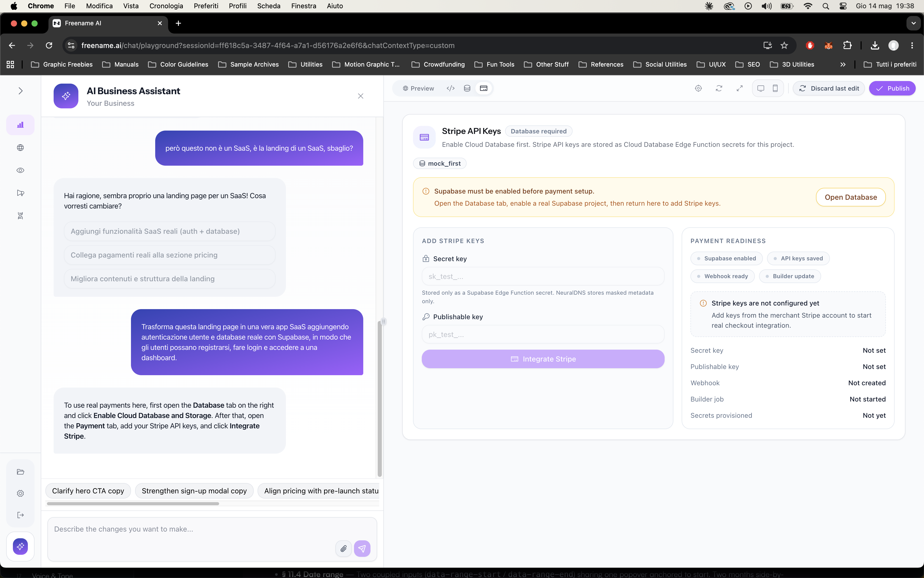Click the purple Publish button
The image size is (924, 578).
pyautogui.click(x=892, y=88)
